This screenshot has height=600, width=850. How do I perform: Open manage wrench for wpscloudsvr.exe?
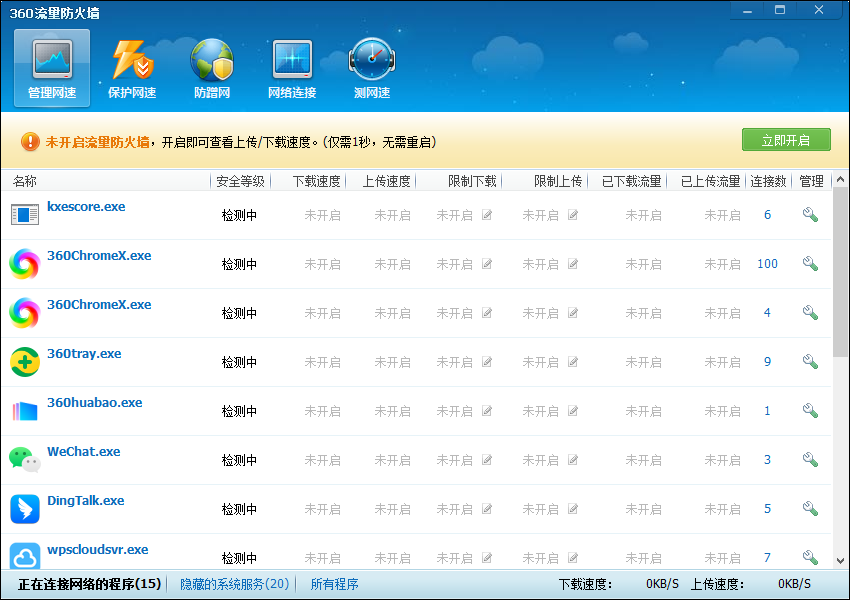[810, 557]
